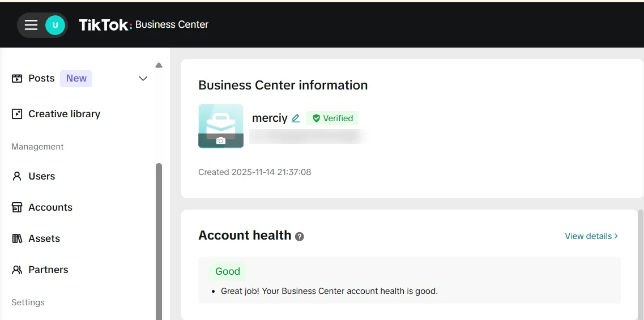Viewport: 644px width, 320px height.
Task: Click the Account health heading
Action: point(245,236)
